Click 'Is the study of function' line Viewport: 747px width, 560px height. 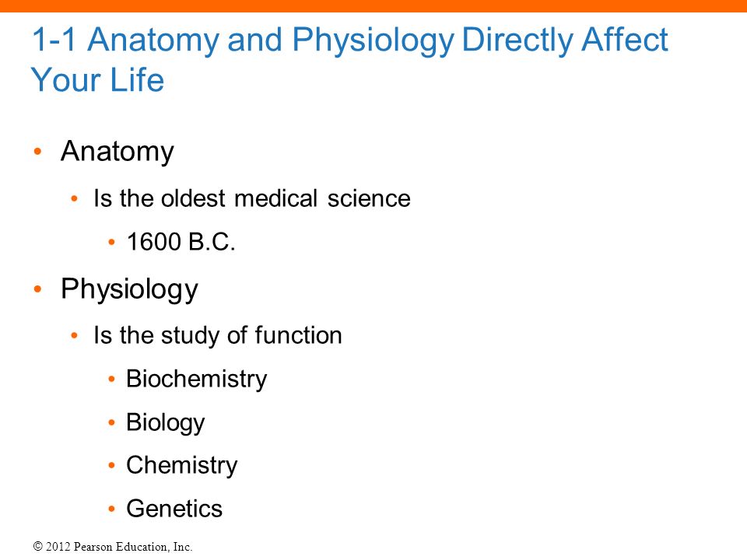(x=218, y=335)
